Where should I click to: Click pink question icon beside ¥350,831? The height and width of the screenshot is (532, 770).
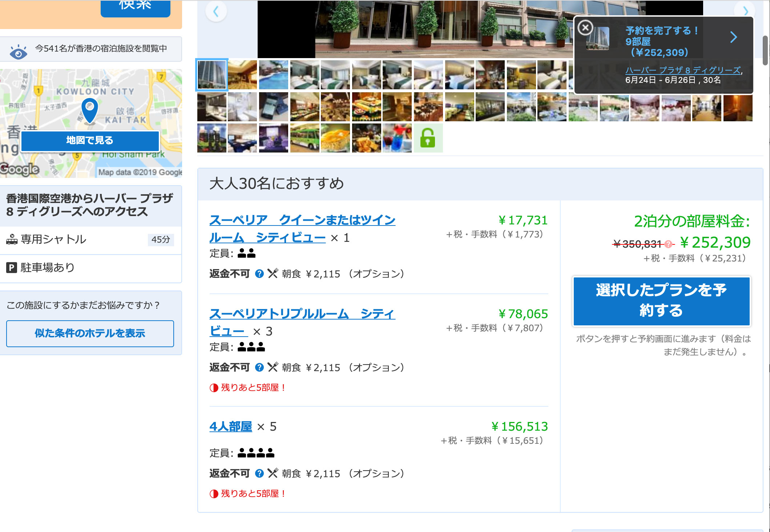(668, 244)
